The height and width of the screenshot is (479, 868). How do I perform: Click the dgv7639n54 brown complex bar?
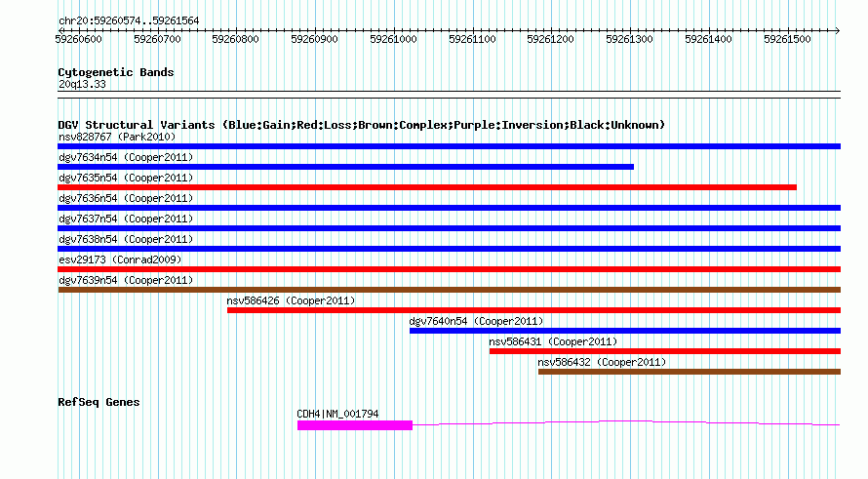[449, 290]
